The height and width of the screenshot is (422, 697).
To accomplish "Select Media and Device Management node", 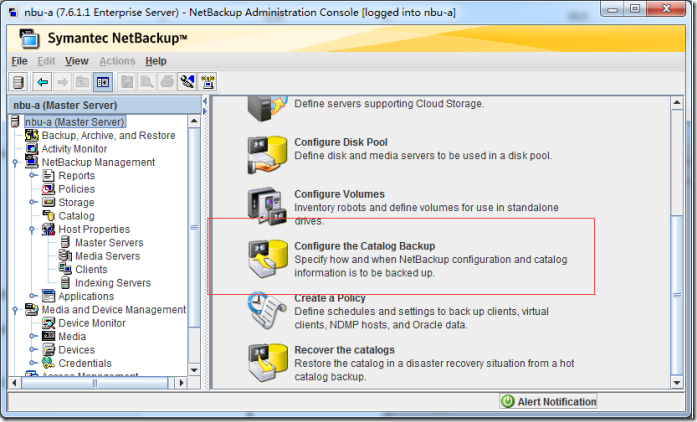I will point(113,309).
